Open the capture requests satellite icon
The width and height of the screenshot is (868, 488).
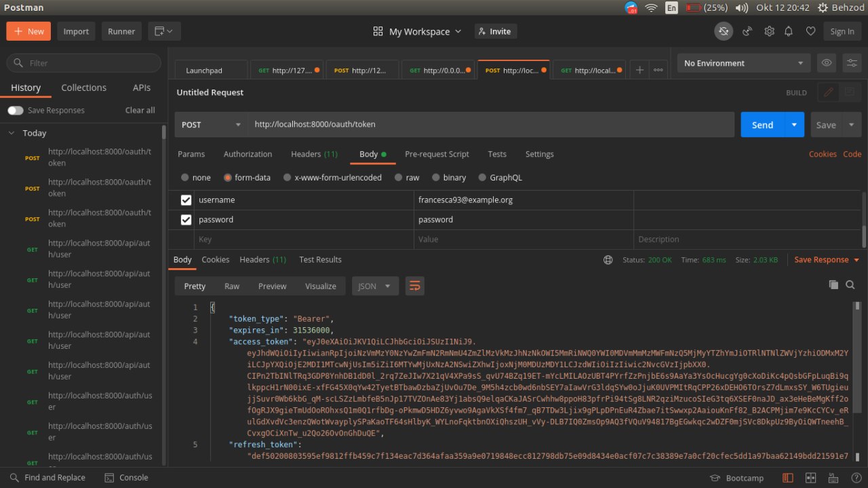[x=747, y=31]
